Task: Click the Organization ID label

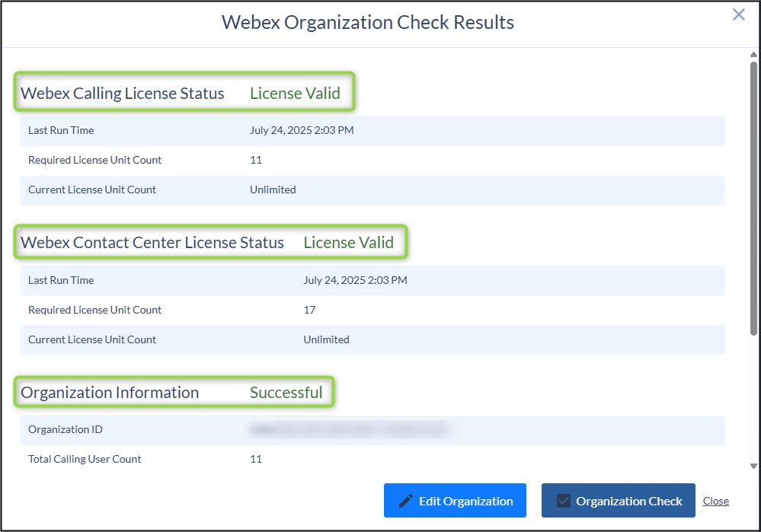Action: tap(66, 430)
